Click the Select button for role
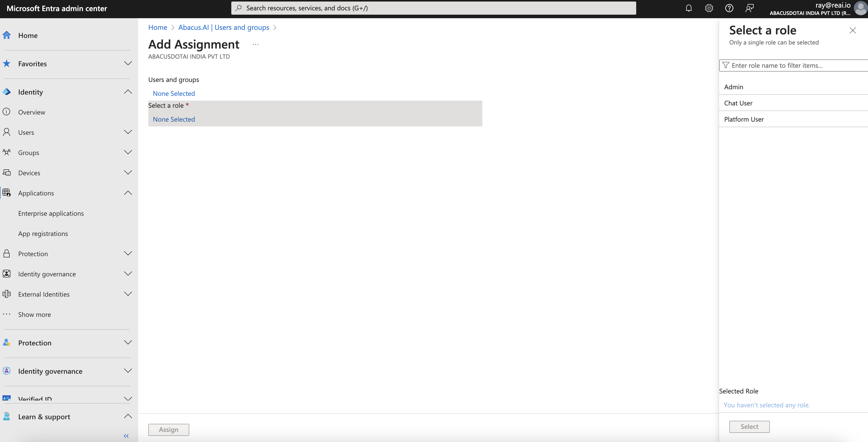This screenshot has width=868, height=442. coord(749,426)
